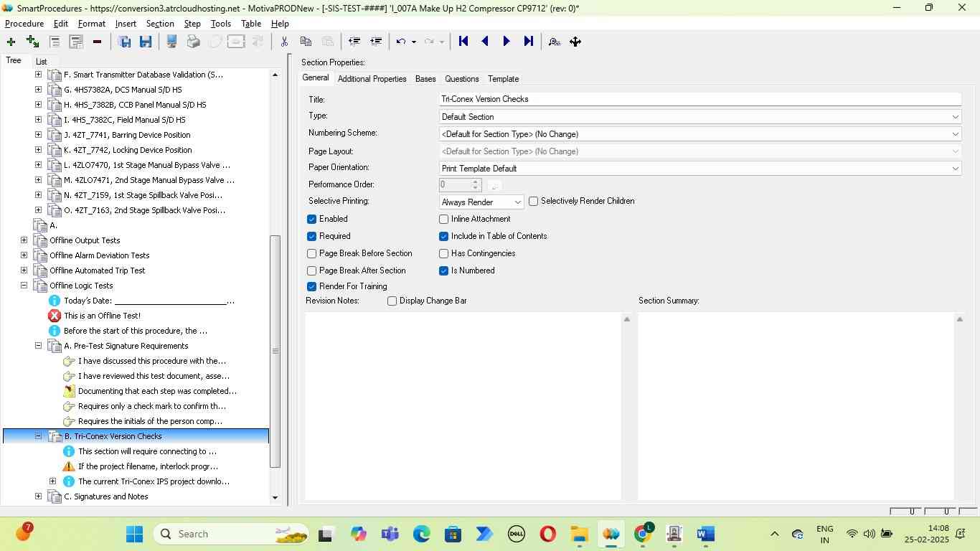Click the cut scissors icon
980x551 pixels.
pos(284,42)
